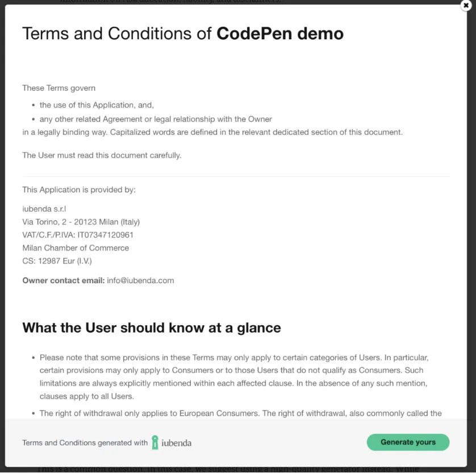The height and width of the screenshot is (473, 476).
Task: Click the iubenda wordmark in the footer
Action: tap(177, 443)
